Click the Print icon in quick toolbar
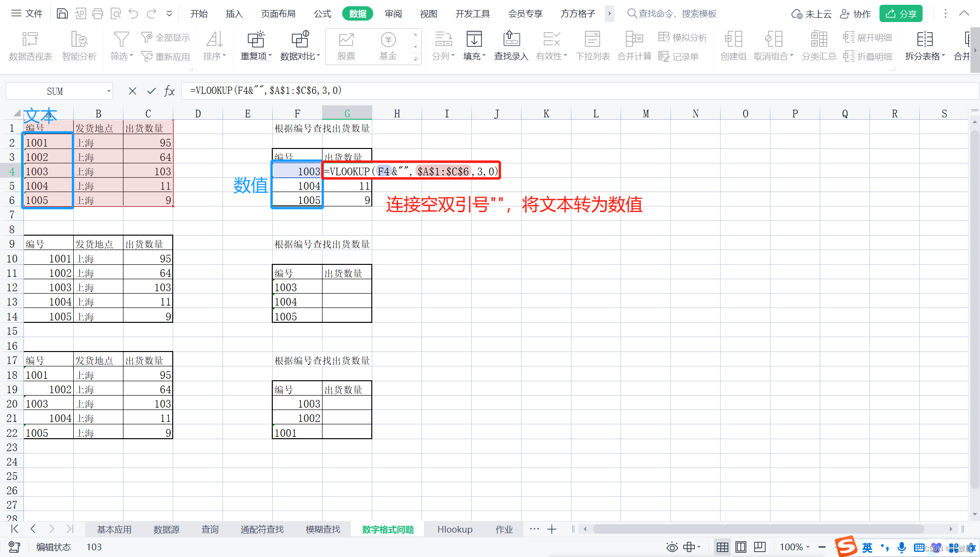This screenshot has width=980, height=557. click(98, 13)
